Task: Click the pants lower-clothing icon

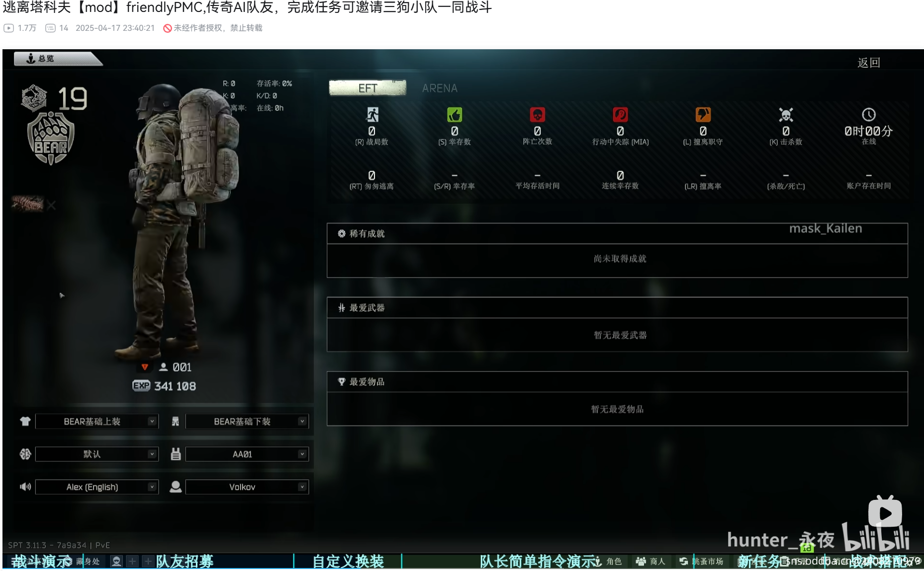Action: point(176,421)
